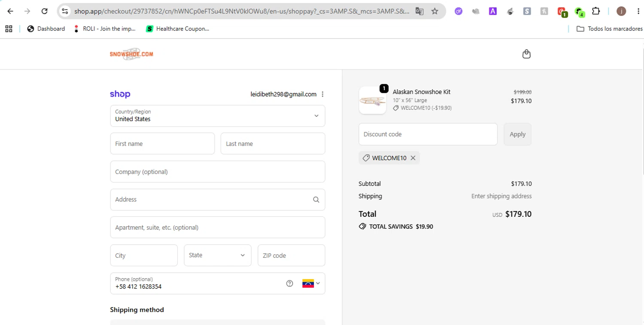The width and height of the screenshot is (644, 325).
Task: Click the City field
Action: point(144,255)
